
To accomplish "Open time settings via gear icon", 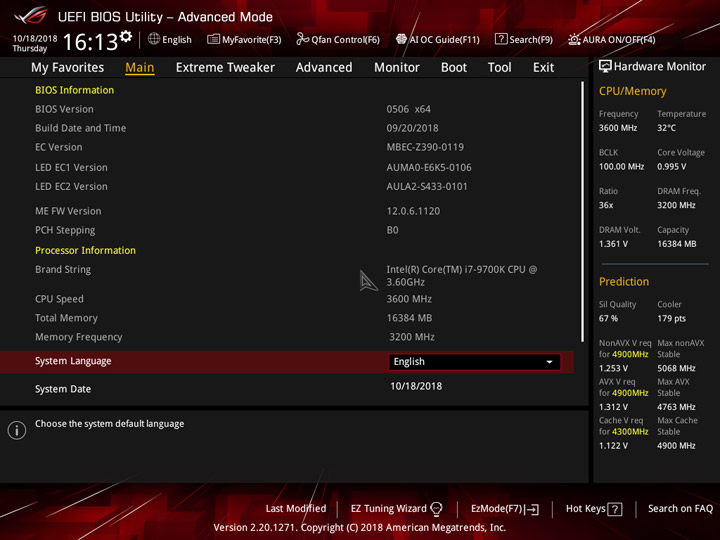I will click(126, 36).
